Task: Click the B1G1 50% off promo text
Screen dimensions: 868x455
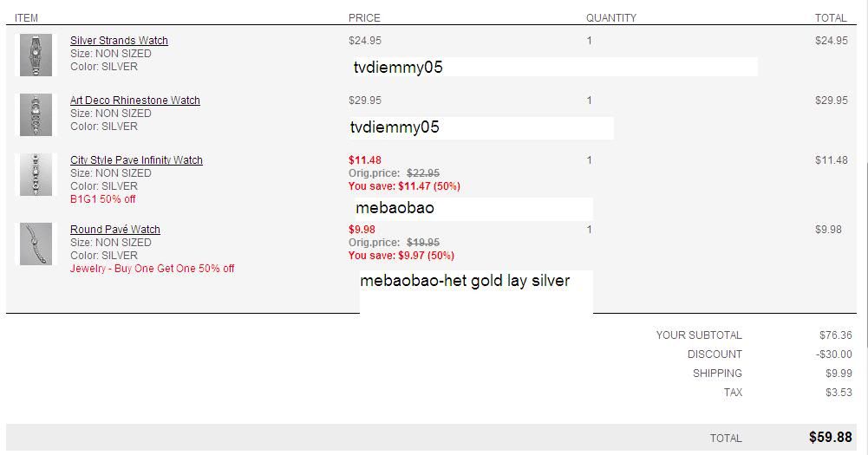Action: pyautogui.click(x=103, y=199)
